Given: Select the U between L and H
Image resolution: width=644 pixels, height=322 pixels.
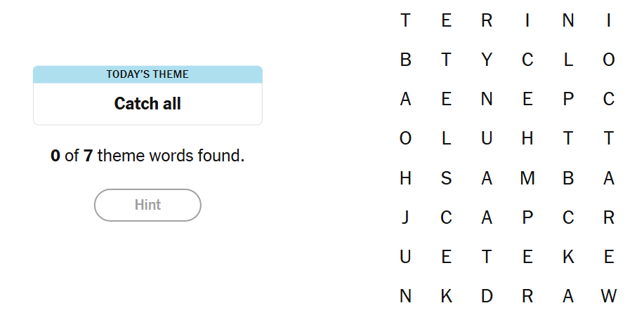Looking at the screenshot, I should pos(487,139).
